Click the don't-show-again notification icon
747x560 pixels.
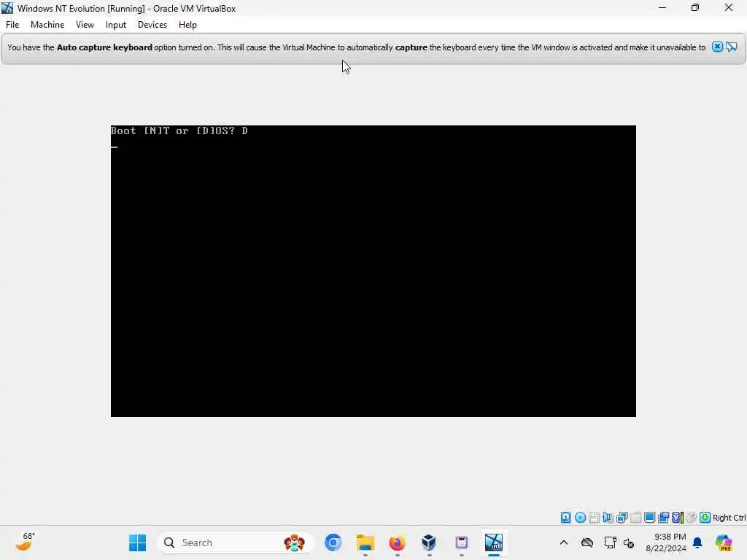point(732,47)
